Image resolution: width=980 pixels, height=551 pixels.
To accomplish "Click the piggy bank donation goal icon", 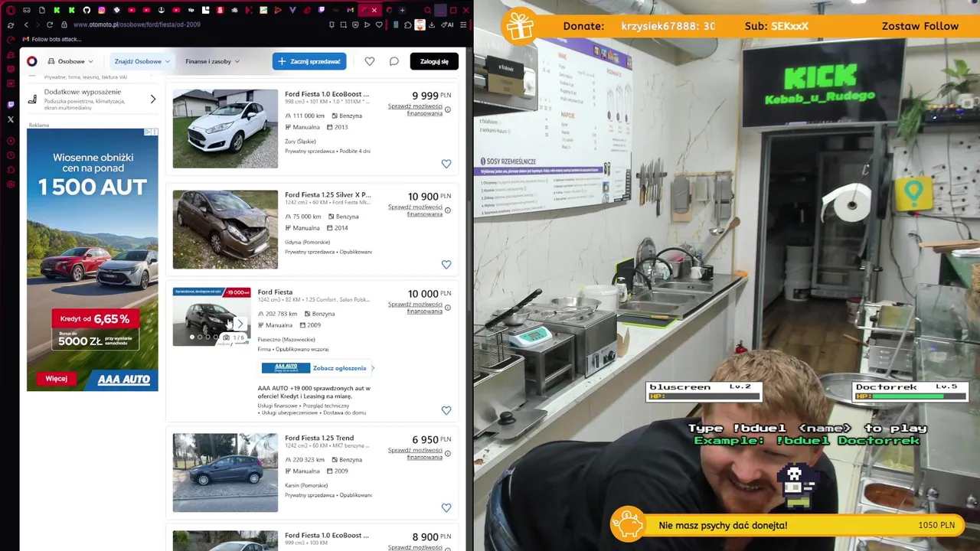I will 627,525.
